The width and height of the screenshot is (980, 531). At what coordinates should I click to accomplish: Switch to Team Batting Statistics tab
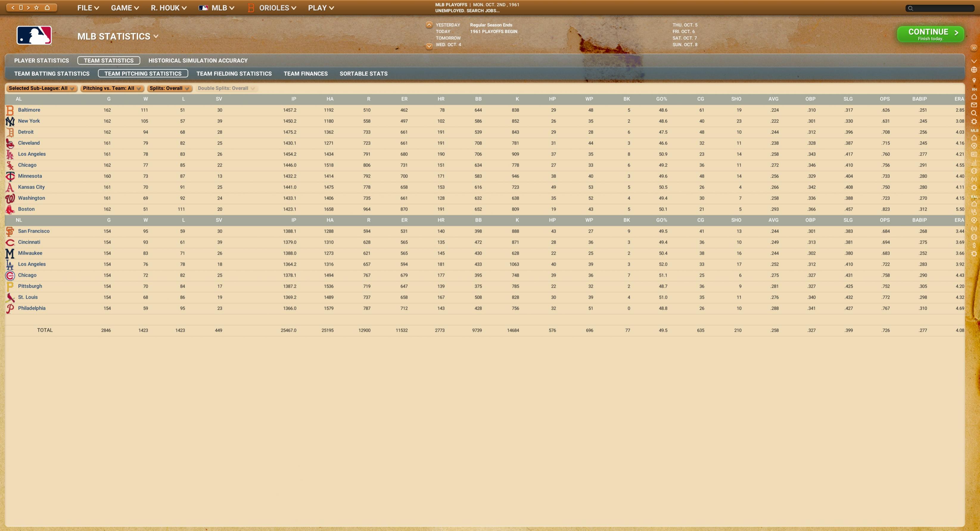coord(52,74)
